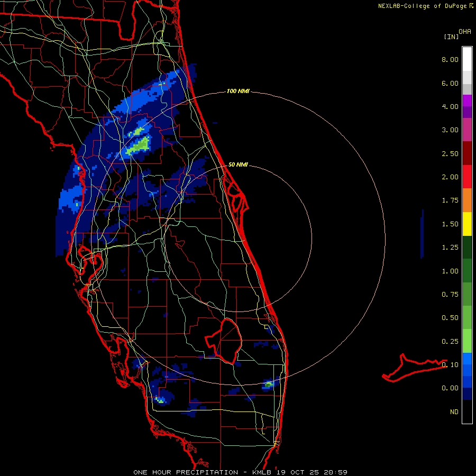Select the 1.50 legend value
This screenshot has width=476, height=476.
(450, 224)
